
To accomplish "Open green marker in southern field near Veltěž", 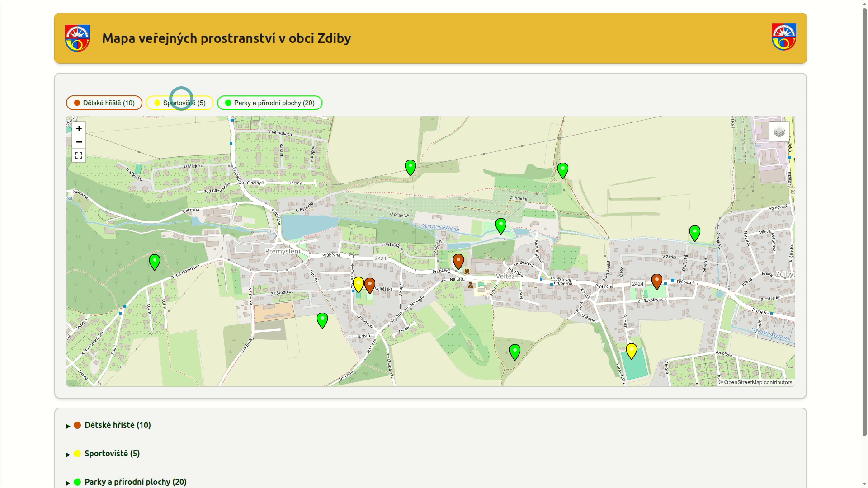I will click(515, 352).
